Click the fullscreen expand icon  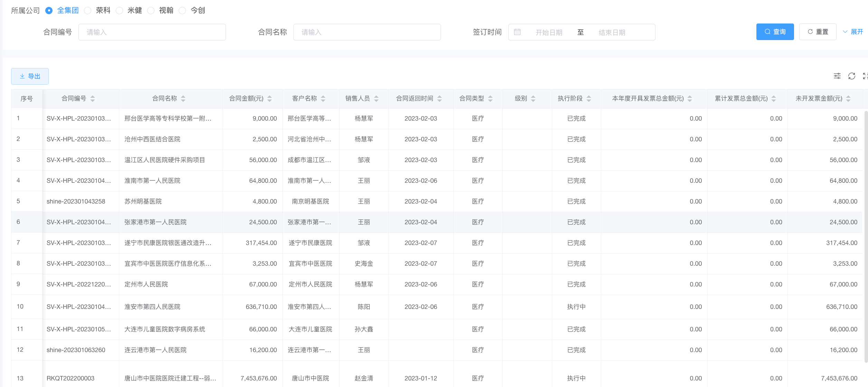click(x=865, y=76)
